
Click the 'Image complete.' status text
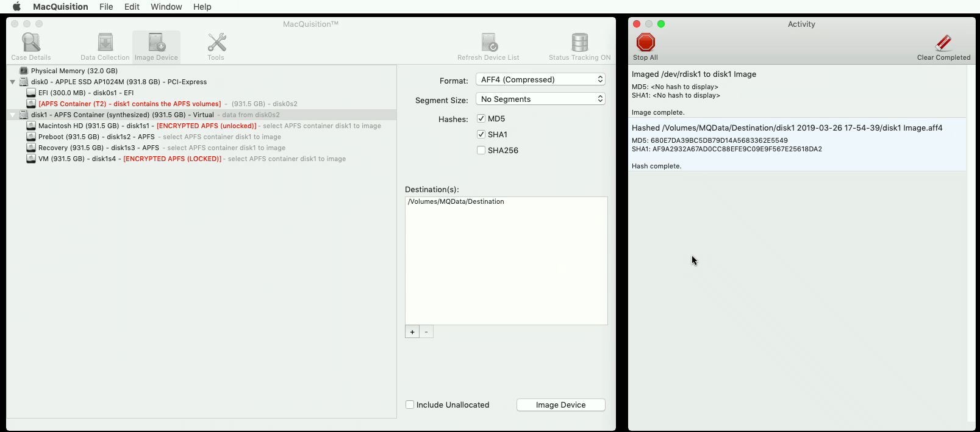tap(658, 112)
